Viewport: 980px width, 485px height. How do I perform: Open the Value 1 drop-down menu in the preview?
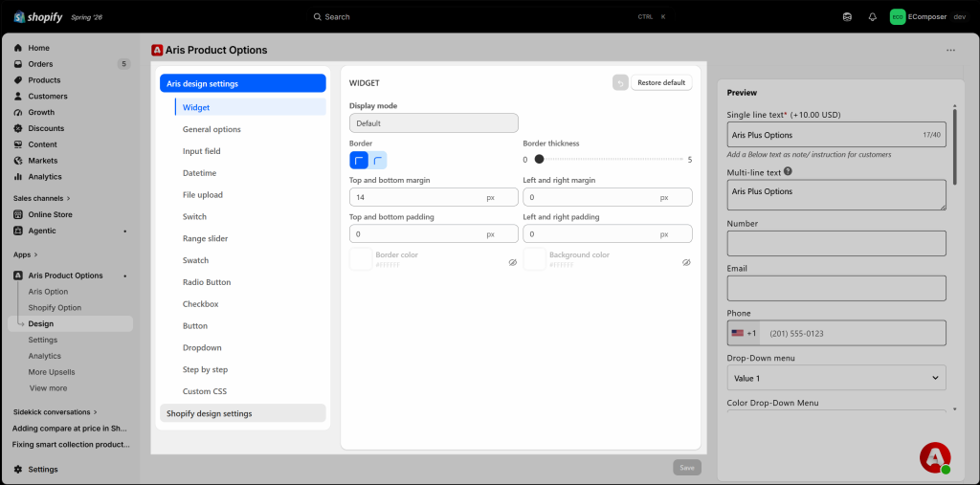(x=836, y=378)
